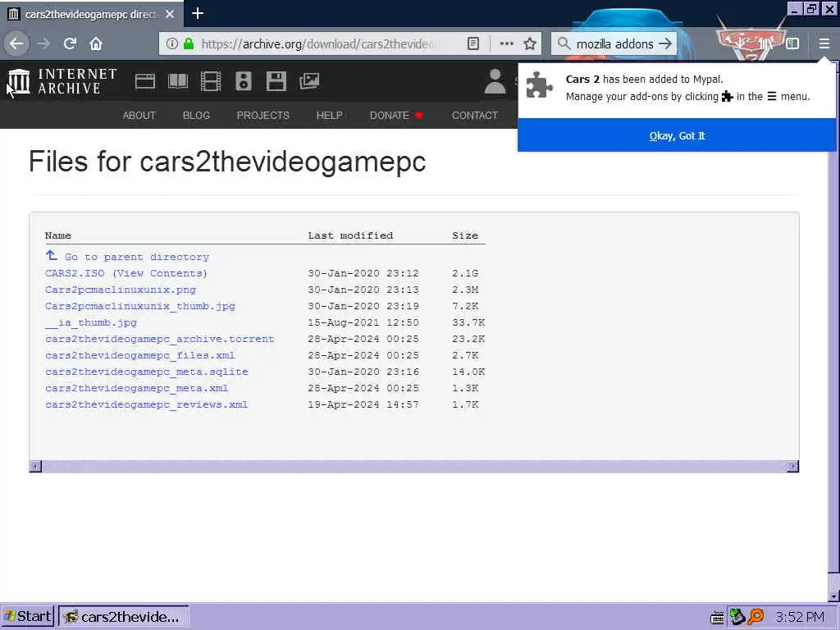Click the file list scroll left arrow
Viewport: 840px width, 630px height.
pos(35,466)
